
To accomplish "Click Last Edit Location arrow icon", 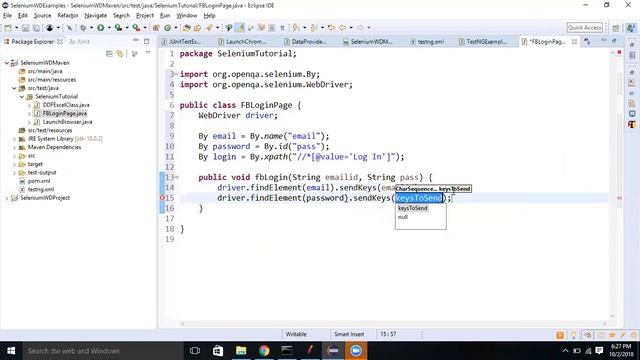I will (x=331, y=28).
